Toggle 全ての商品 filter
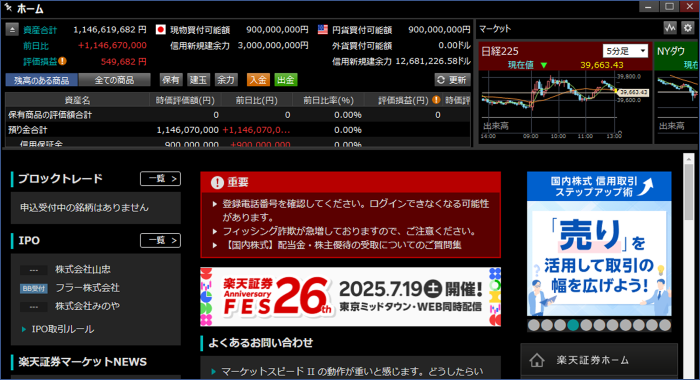 114,80
